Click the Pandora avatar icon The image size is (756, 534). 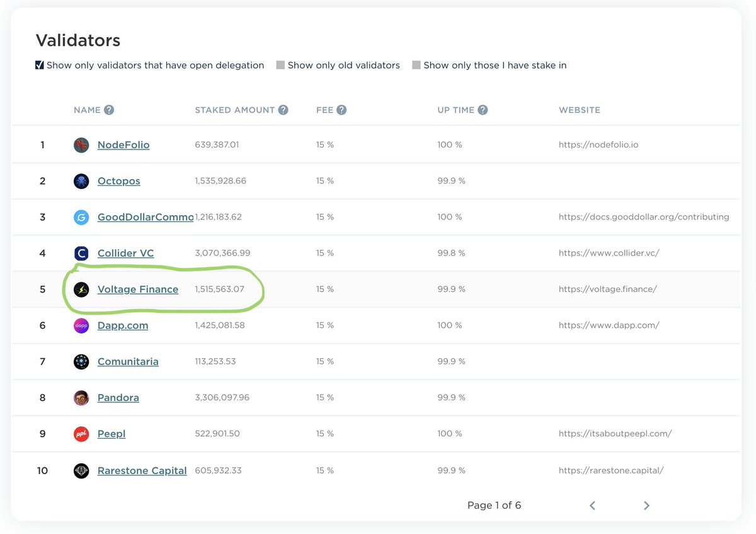pyautogui.click(x=81, y=398)
